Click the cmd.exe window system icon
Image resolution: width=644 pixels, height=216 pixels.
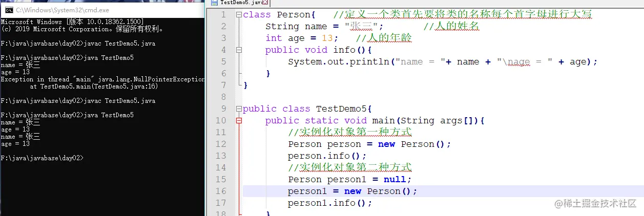point(9,10)
